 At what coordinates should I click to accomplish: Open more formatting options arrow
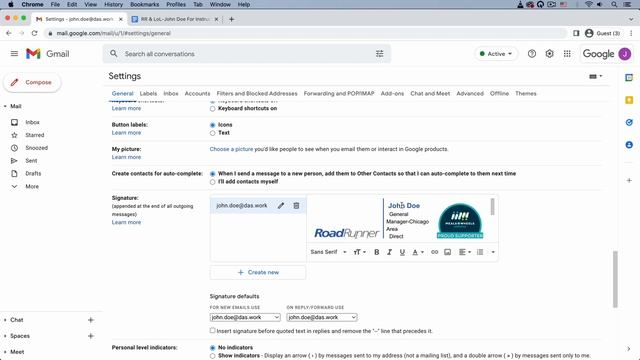coord(493,252)
